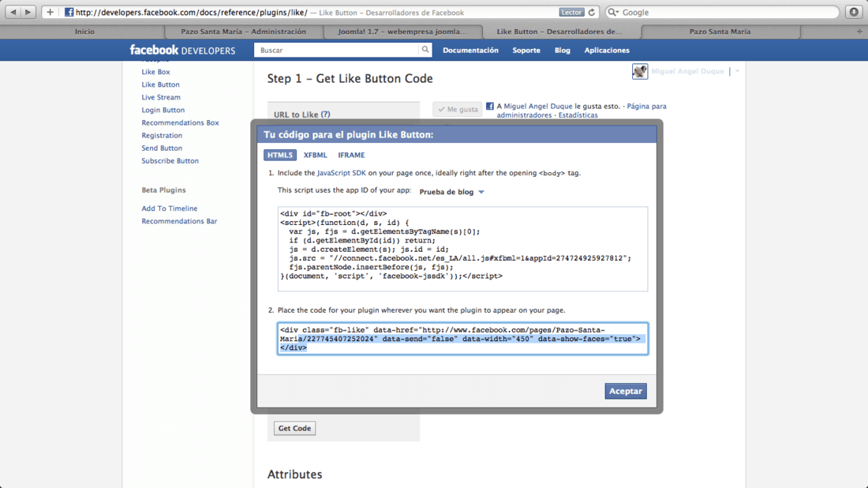
Task: Switch to Pazo Santa María – Administración tab
Action: point(244,32)
